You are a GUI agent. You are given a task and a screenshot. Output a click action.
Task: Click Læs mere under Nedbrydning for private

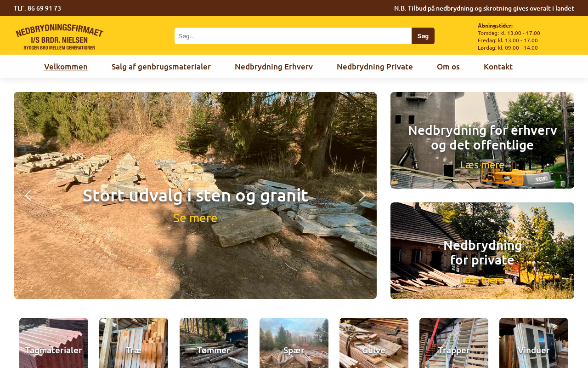pyautogui.click(x=482, y=280)
